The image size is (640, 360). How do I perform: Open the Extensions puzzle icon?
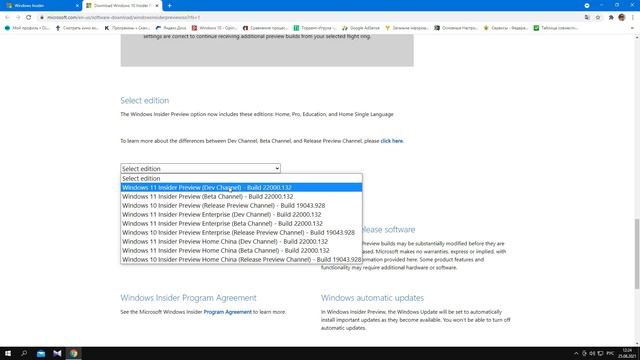611,18
